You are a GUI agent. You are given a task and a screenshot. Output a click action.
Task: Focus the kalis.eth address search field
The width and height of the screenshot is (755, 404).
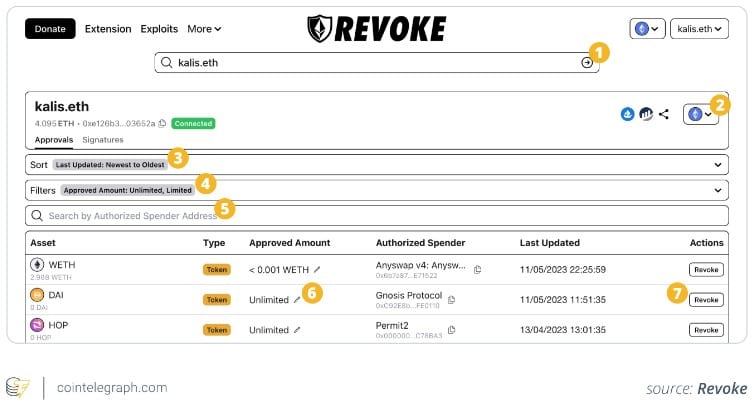click(377, 63)
